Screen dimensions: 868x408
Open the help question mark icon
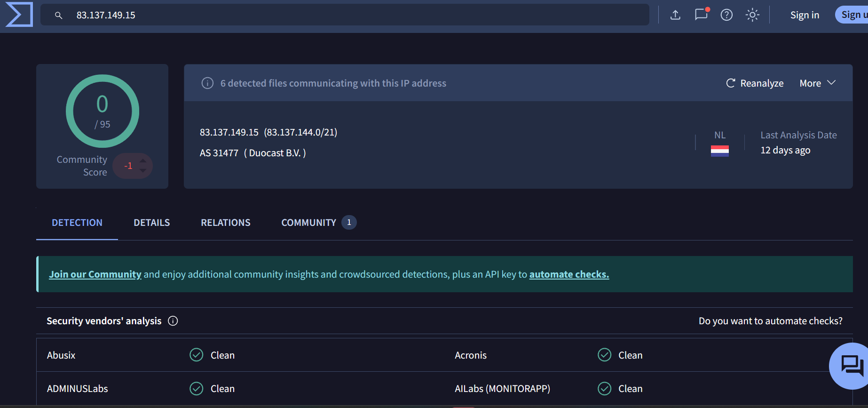tap(726, 15)
